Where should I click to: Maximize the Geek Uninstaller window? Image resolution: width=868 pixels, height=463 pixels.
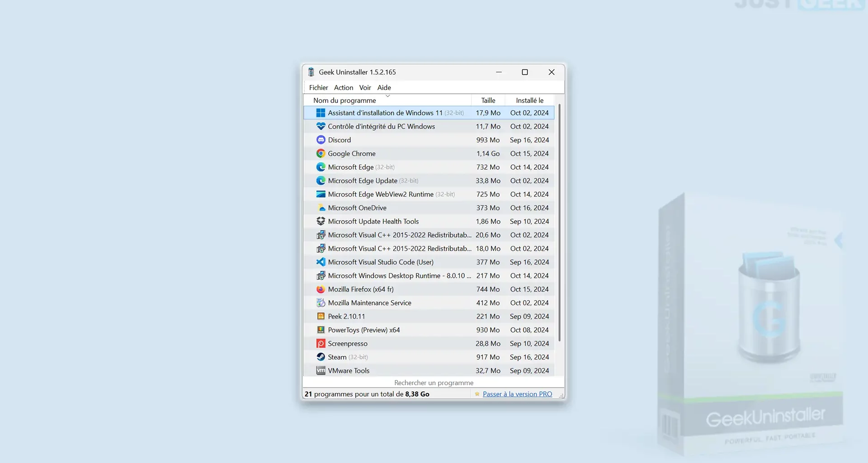point(525,72)
